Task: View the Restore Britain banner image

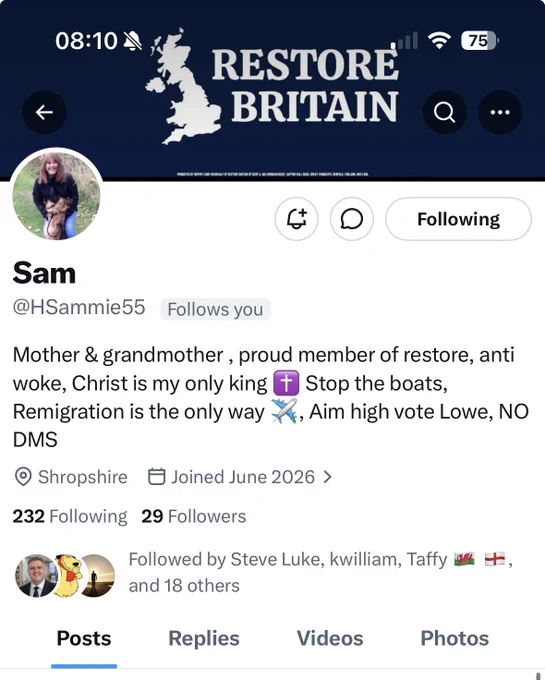Action: coord(272,89)
